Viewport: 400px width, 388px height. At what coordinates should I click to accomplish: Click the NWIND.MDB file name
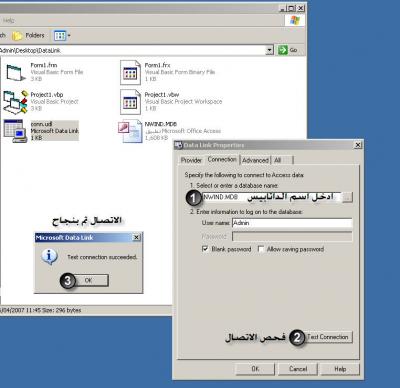point(161,124)
